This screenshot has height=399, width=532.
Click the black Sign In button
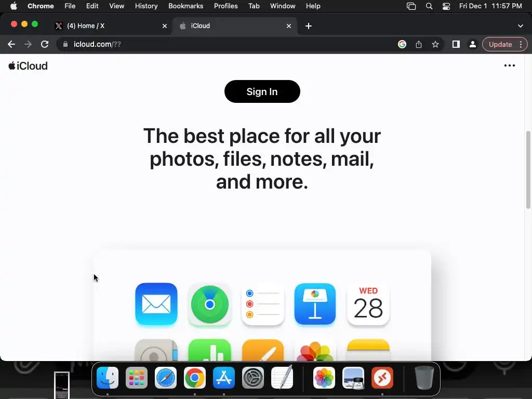(x=262, y=91)
